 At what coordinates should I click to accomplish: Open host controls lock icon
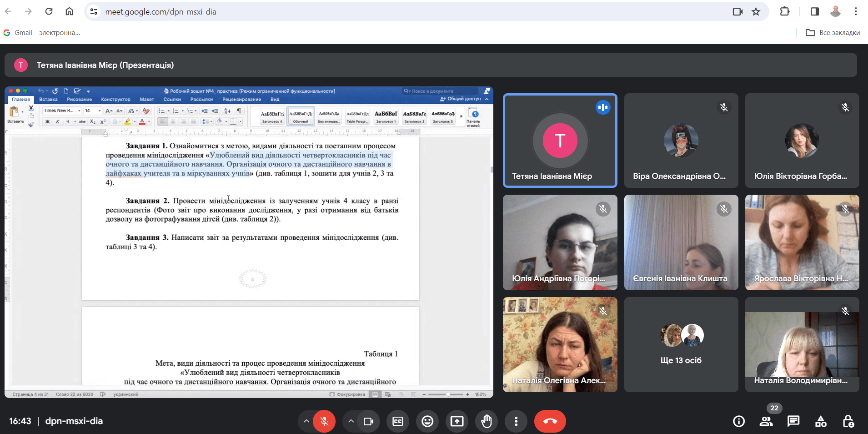[x=849, y=421]
